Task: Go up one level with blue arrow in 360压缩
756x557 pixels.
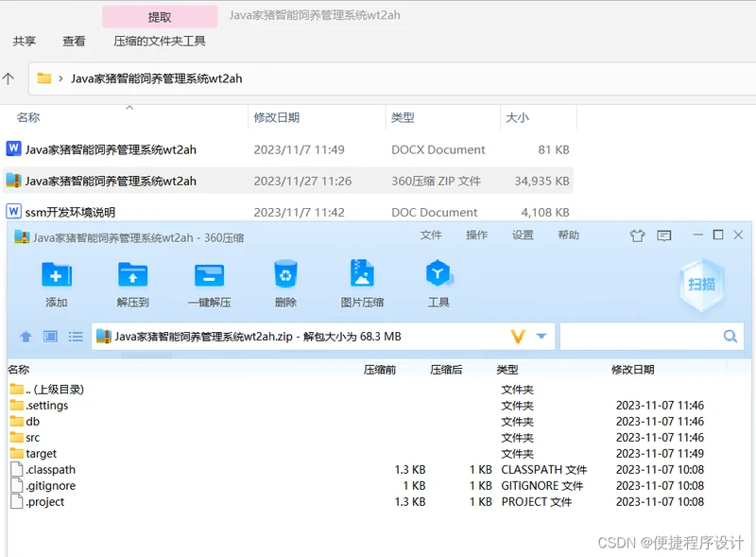Action: tap(26, 337)
